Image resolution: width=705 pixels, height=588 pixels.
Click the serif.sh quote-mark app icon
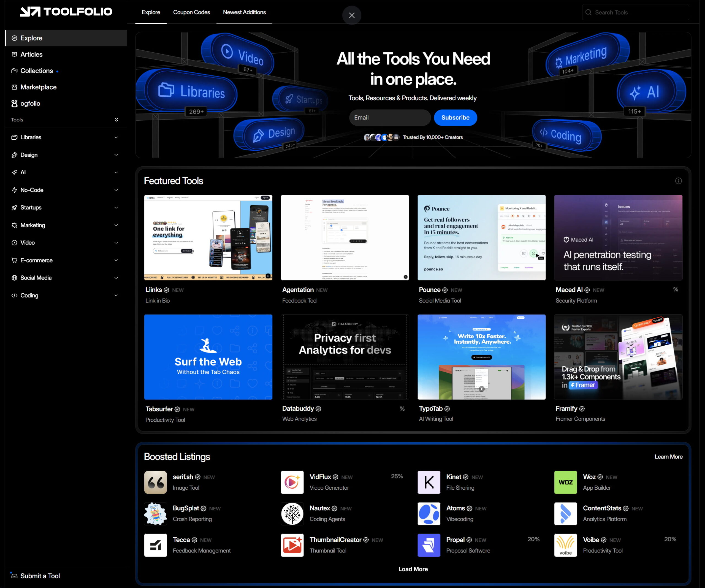(x=155, y=482)
